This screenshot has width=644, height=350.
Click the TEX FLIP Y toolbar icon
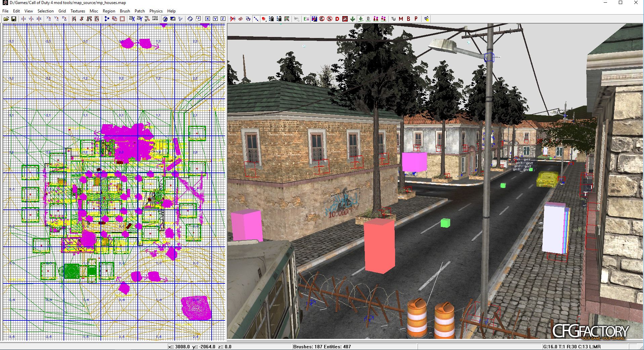click(139, 19)
